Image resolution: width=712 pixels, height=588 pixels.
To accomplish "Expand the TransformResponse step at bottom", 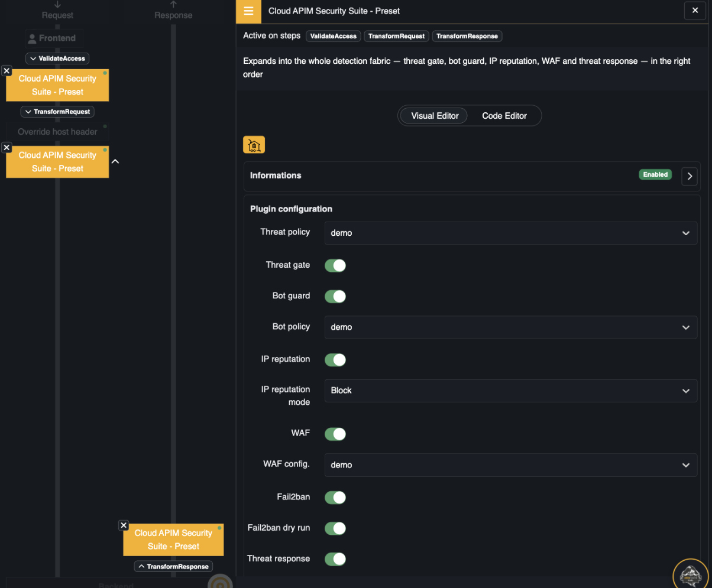I will [x=173, y=567].
